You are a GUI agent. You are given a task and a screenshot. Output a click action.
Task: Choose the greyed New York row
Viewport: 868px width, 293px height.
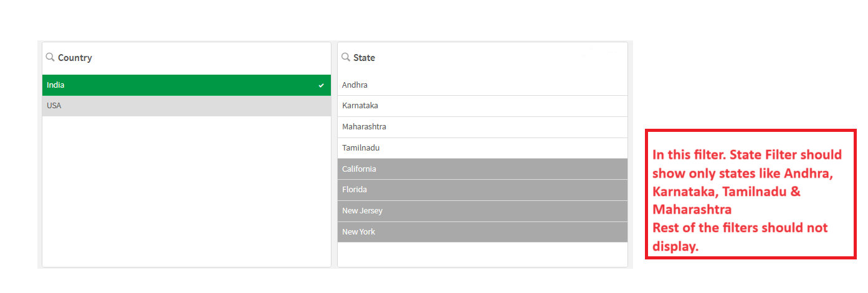click(482, 232)
